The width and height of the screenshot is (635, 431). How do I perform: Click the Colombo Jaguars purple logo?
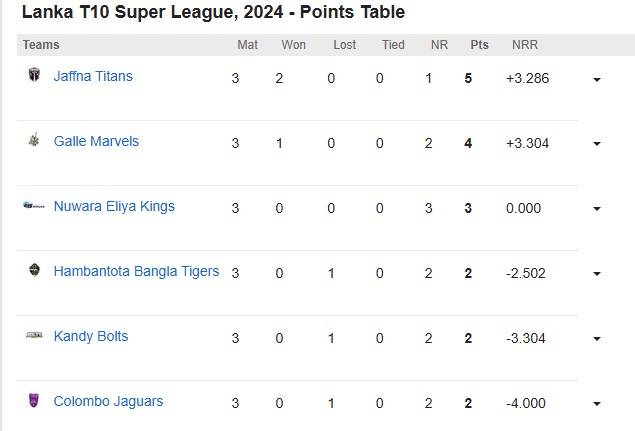34,400
